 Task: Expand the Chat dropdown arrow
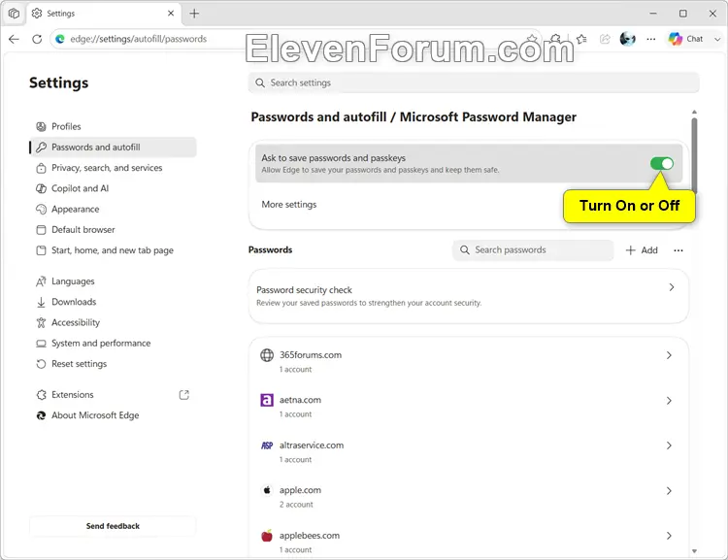coord(717,39)
